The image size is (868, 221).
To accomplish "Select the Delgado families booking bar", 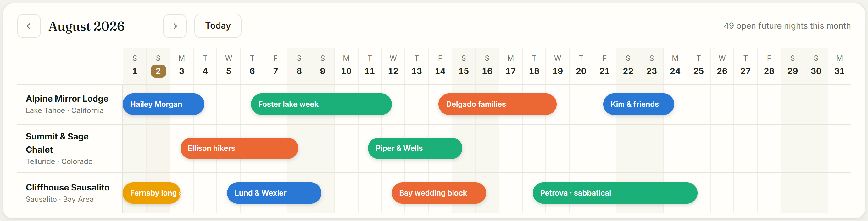I will pos(497,104).
